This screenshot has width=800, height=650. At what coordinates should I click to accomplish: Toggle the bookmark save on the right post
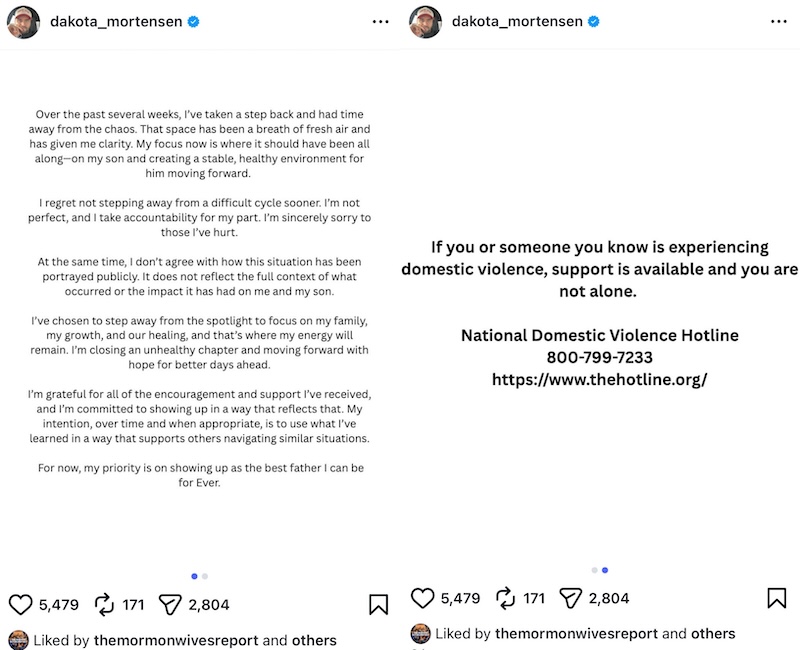[x=779, y=597]
